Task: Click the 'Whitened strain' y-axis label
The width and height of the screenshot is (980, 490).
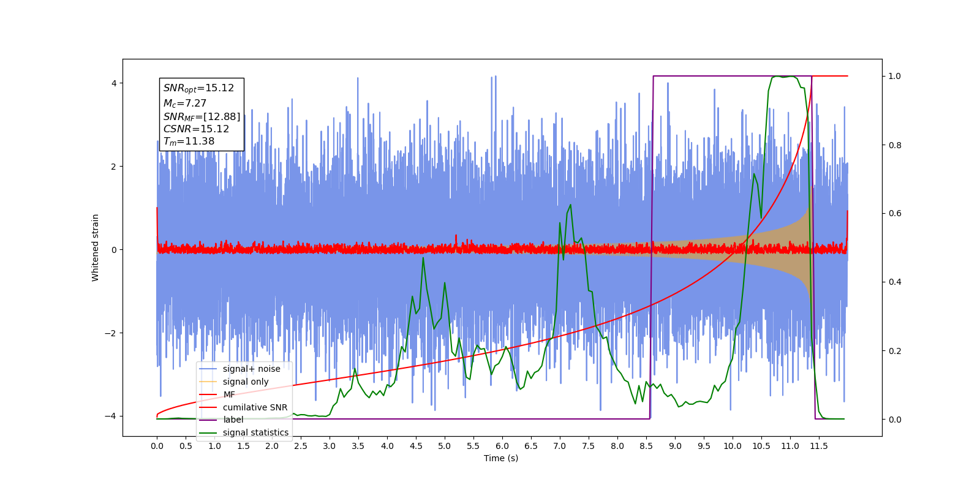Action: [95, 247]
